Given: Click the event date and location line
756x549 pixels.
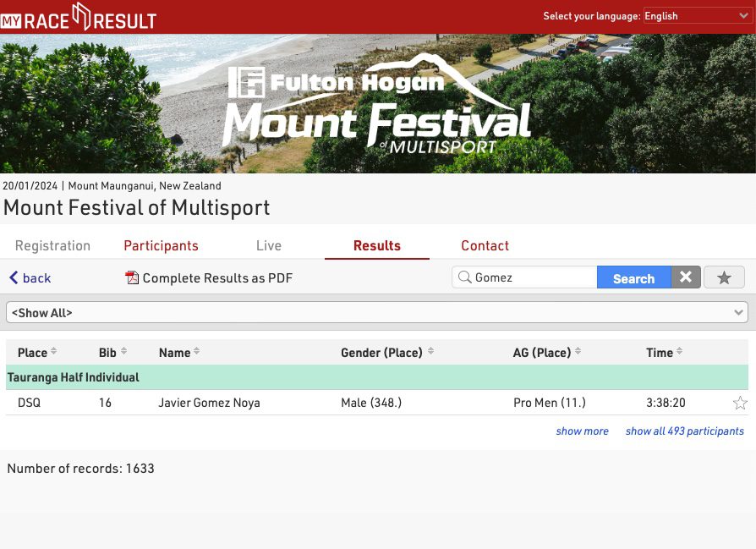Looking at the screenshot, I should (x=112, y=186).
